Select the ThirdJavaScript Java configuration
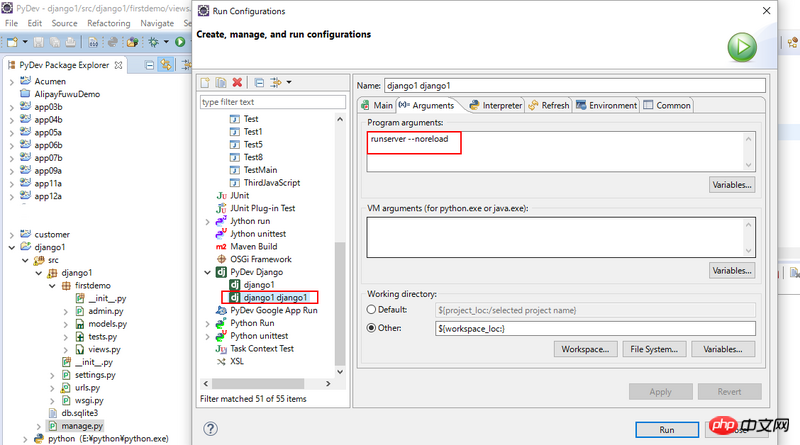 271,183
